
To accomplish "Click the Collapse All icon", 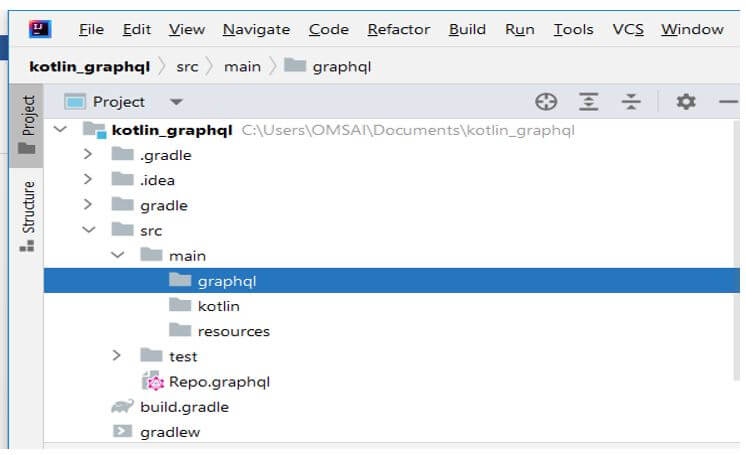I will 631,102.
